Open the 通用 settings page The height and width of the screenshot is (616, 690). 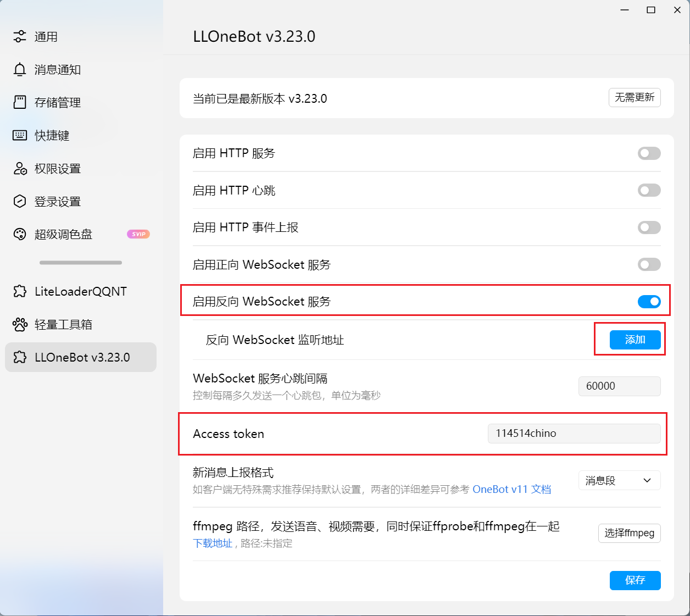81,37
